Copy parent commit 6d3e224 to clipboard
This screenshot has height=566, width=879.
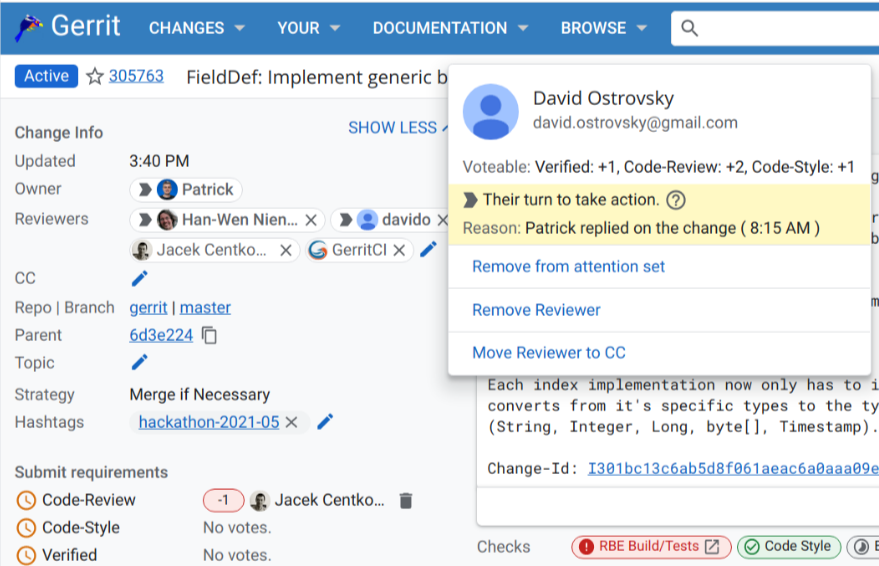[210, 335]
